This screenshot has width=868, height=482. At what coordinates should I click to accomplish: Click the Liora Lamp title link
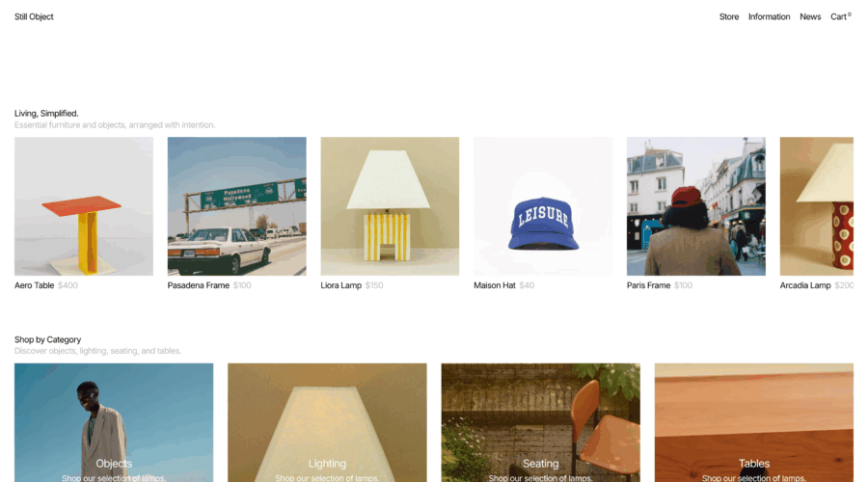341,285
